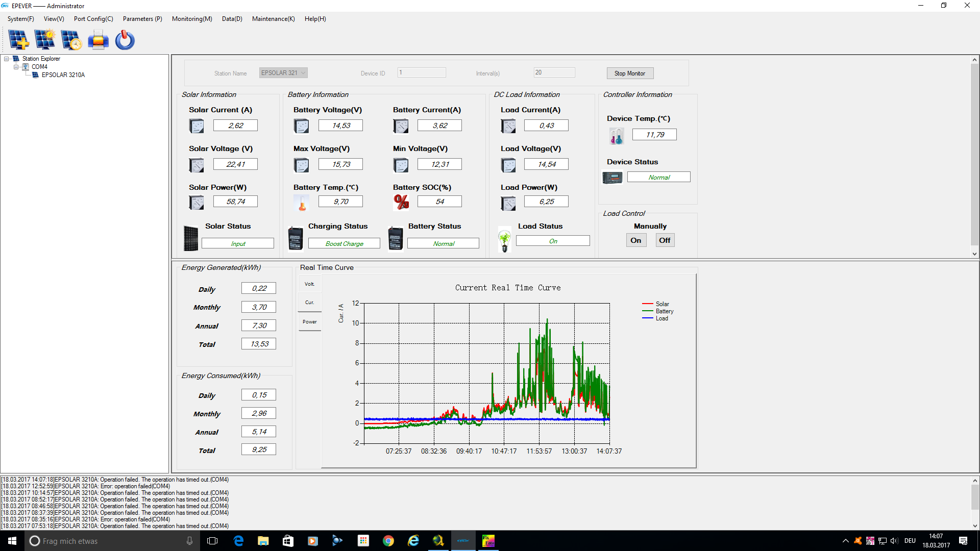Turn the load Off manually
The image size is (980, 551).
(664, 240)
